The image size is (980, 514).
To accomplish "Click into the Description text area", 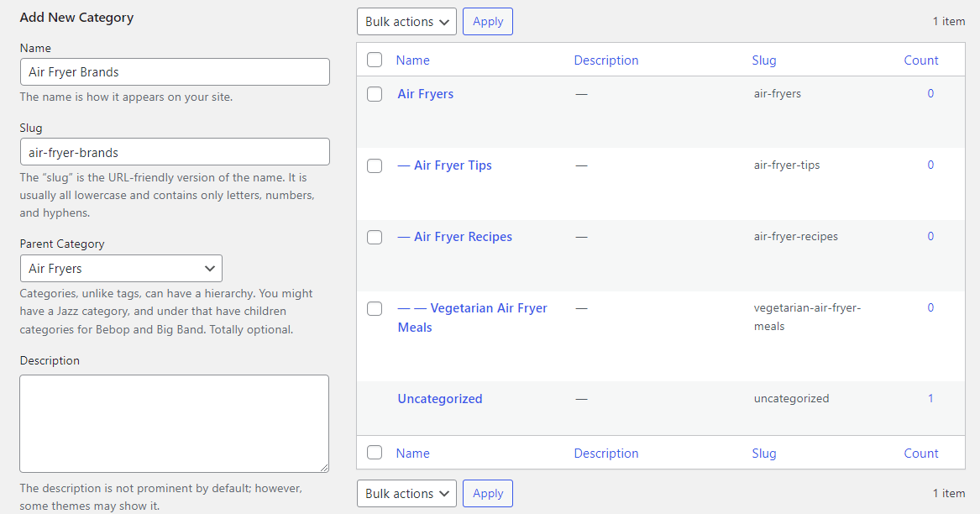I will pyautogui.click(x=175, y=423).
